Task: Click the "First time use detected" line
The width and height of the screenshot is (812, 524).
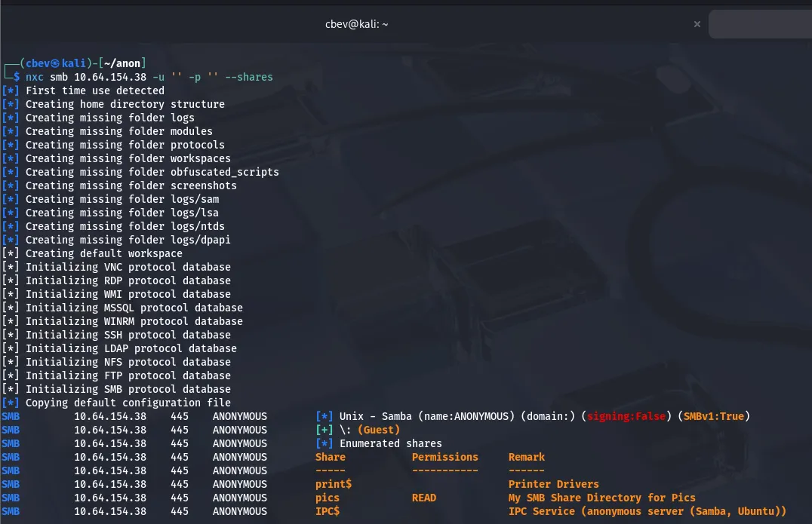Action: (95, 90)
